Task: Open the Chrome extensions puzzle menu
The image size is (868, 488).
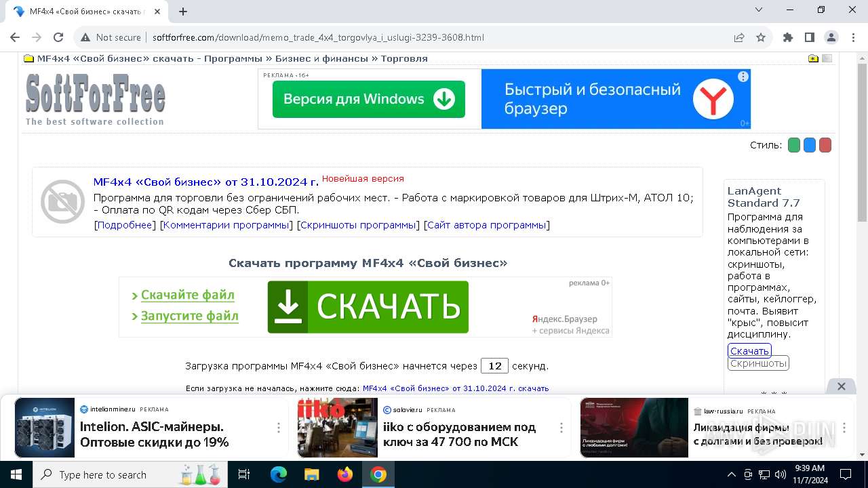Action: pyautogui.click(x=788, y=37)
